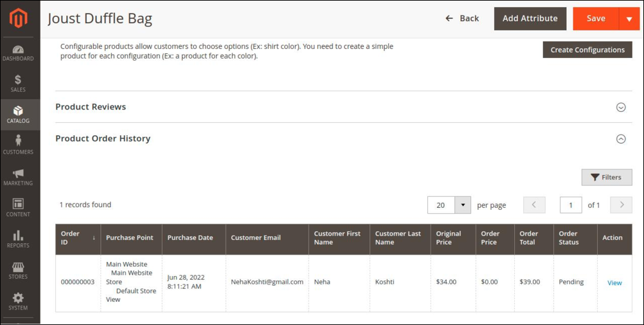Open the Customers sidebar icon

(x=18, y=145)
